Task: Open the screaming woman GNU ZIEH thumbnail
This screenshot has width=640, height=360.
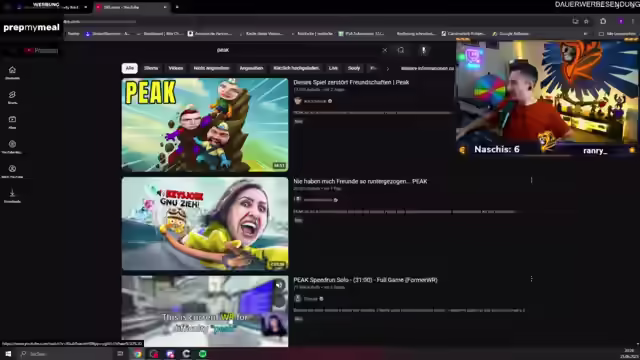Action: pyautogui.click(x=205, y=224)
